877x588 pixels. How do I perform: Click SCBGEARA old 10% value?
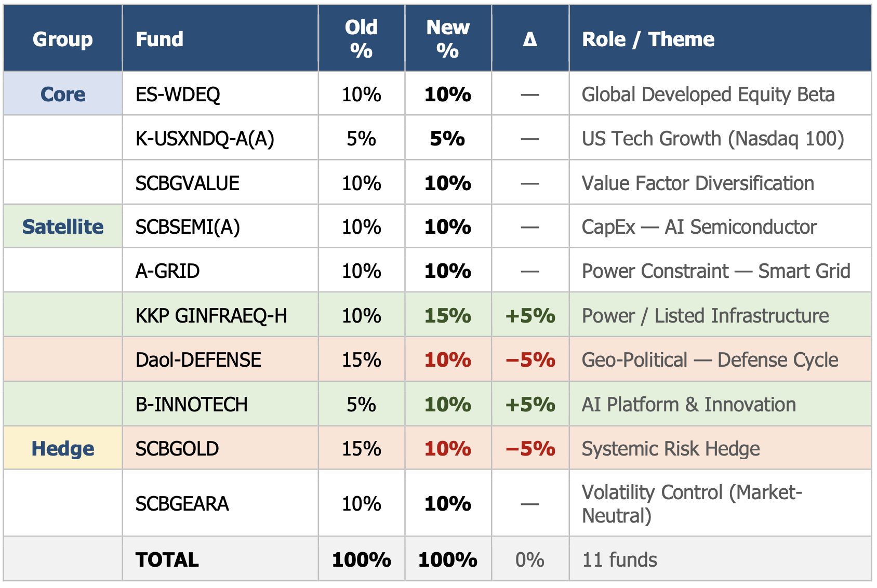pyautogui.click(x=362, y=503)
